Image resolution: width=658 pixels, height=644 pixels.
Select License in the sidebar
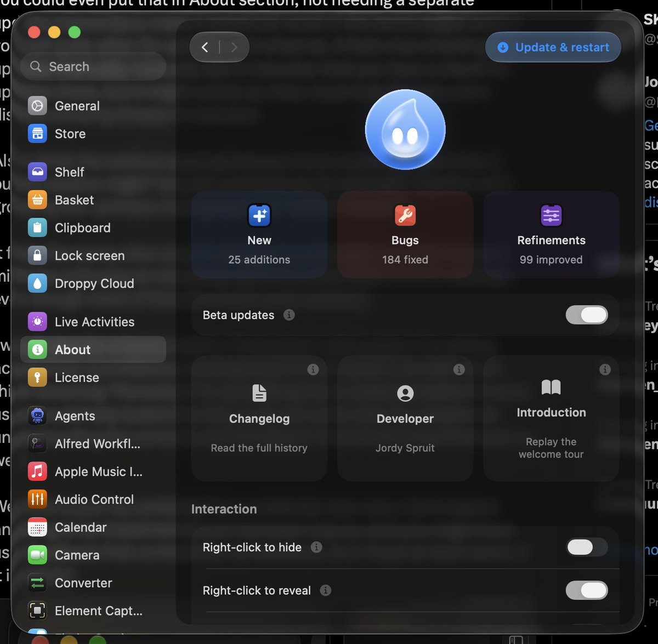point(93,378)
